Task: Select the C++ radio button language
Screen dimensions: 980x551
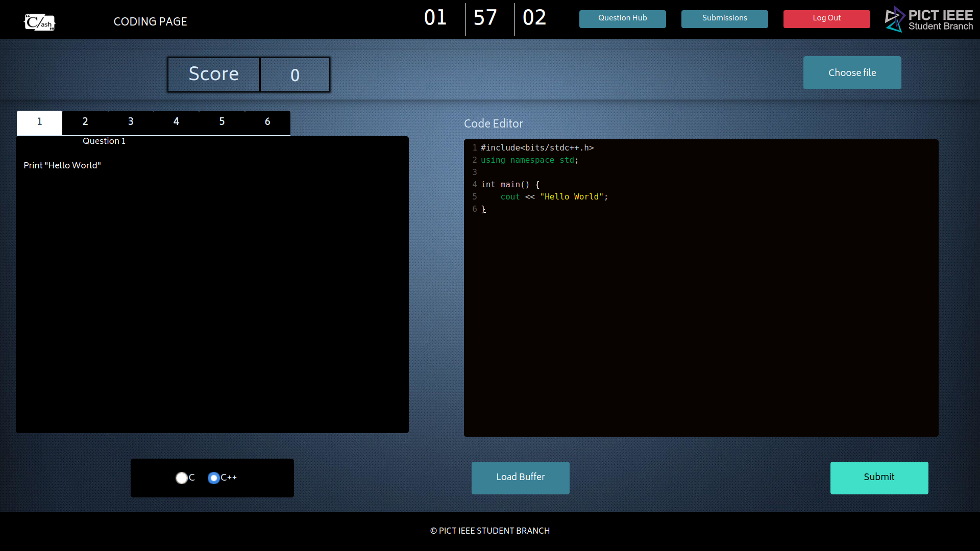Action: (x=214, y=478)
